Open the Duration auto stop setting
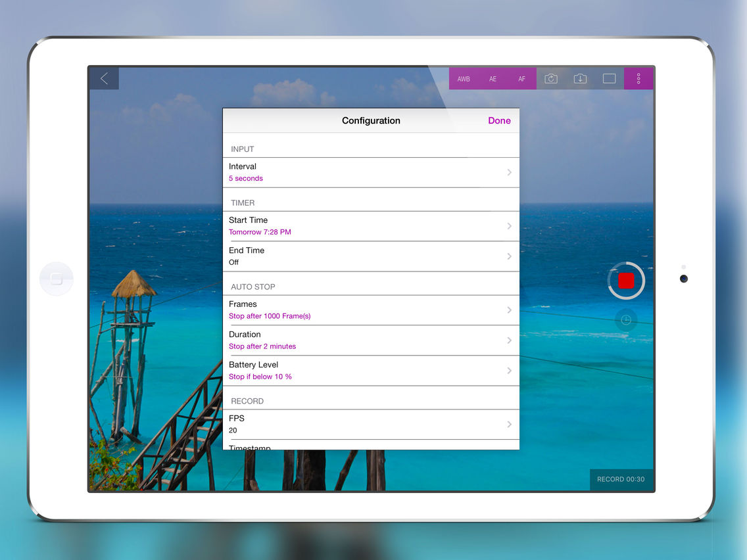The image size is (747, 560). pyautogui.click(x=371, y=340)
